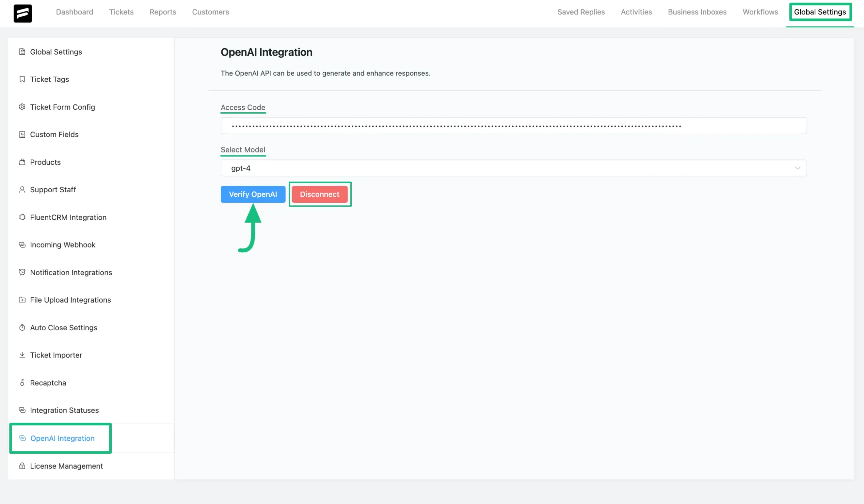Select OpenAI Integration in the sidebar
The image size is (864, 504).
91,438
